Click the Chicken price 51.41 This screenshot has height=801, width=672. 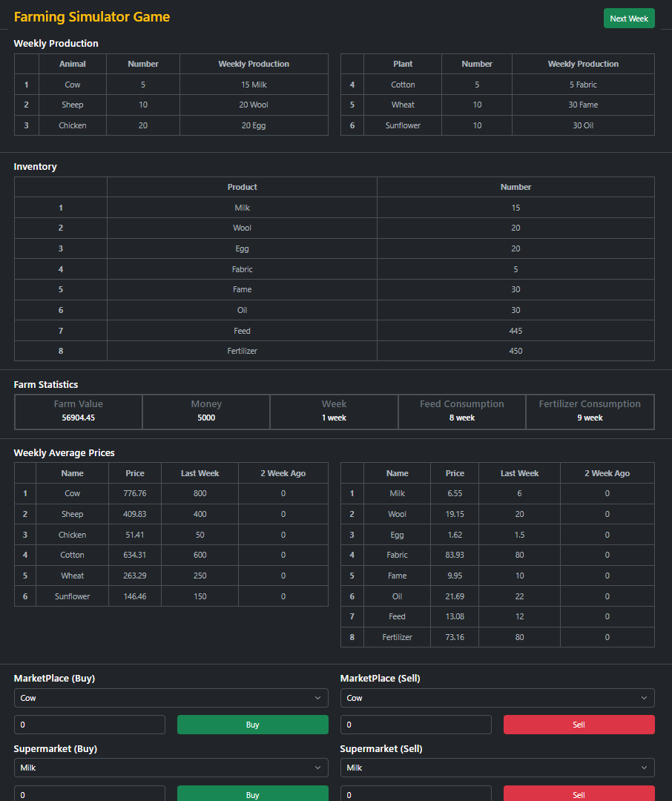click(x=135, y=534)
